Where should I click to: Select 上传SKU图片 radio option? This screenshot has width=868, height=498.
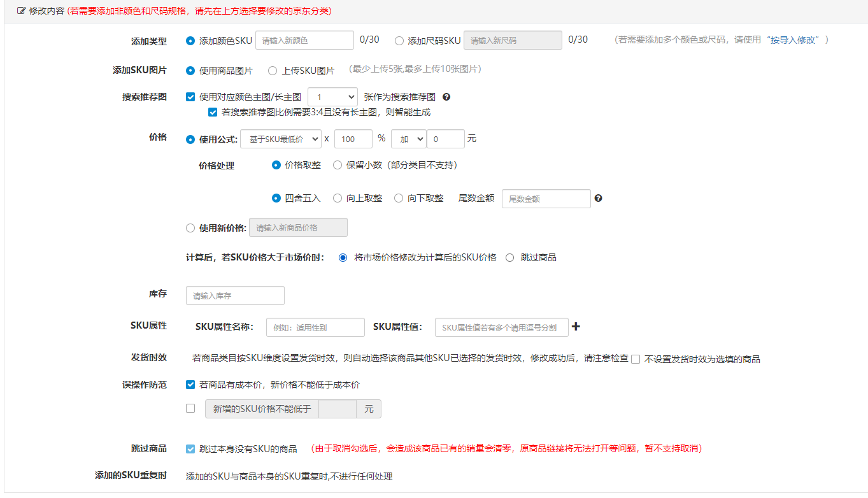click(x=273, y=71)
